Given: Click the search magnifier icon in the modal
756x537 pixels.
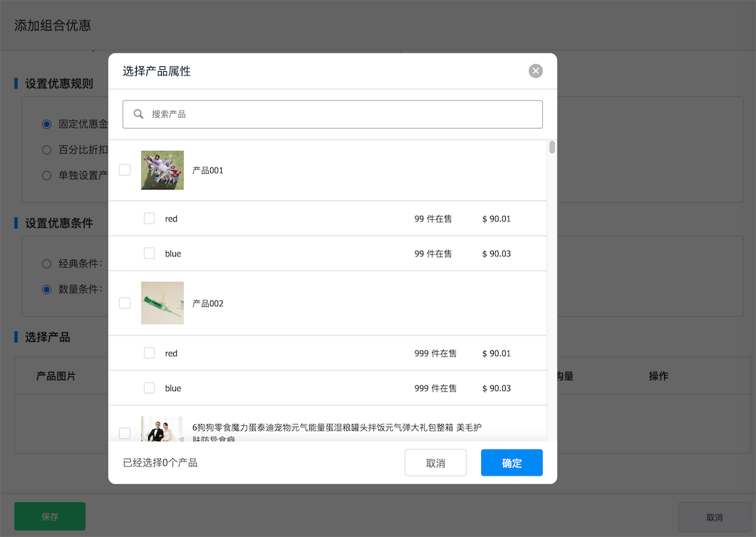Looking at the screenshot, I should pyautogui.click(x=138, y=114).
